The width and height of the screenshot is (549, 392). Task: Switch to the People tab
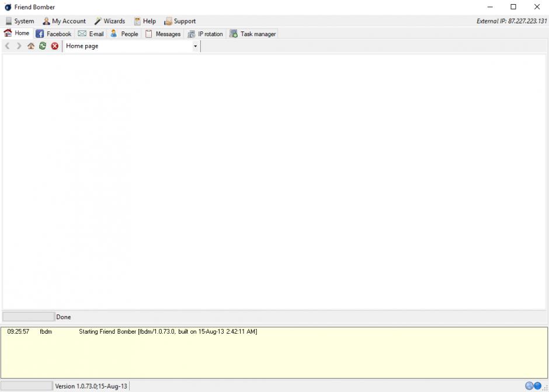click(x=124, y=34)
